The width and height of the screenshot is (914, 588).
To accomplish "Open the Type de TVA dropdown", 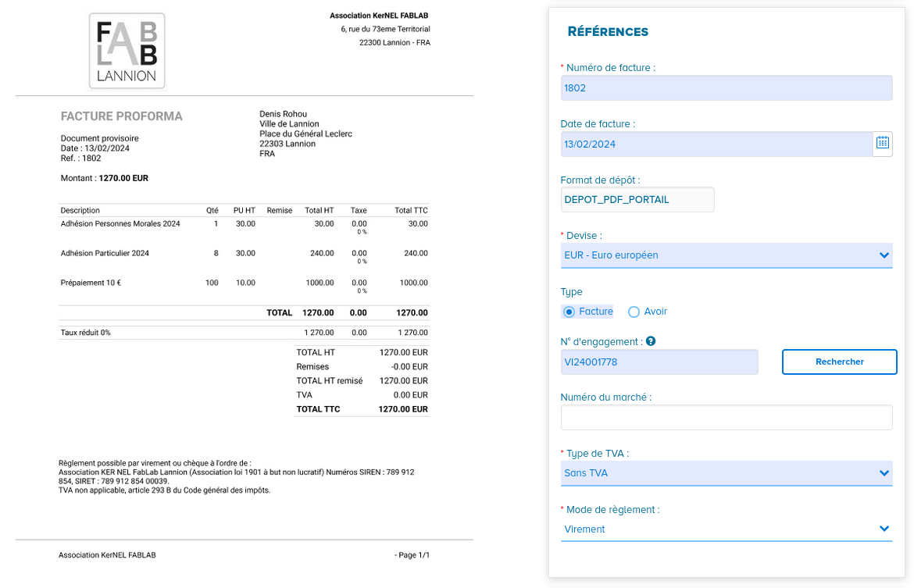I will tap(727, 472).
